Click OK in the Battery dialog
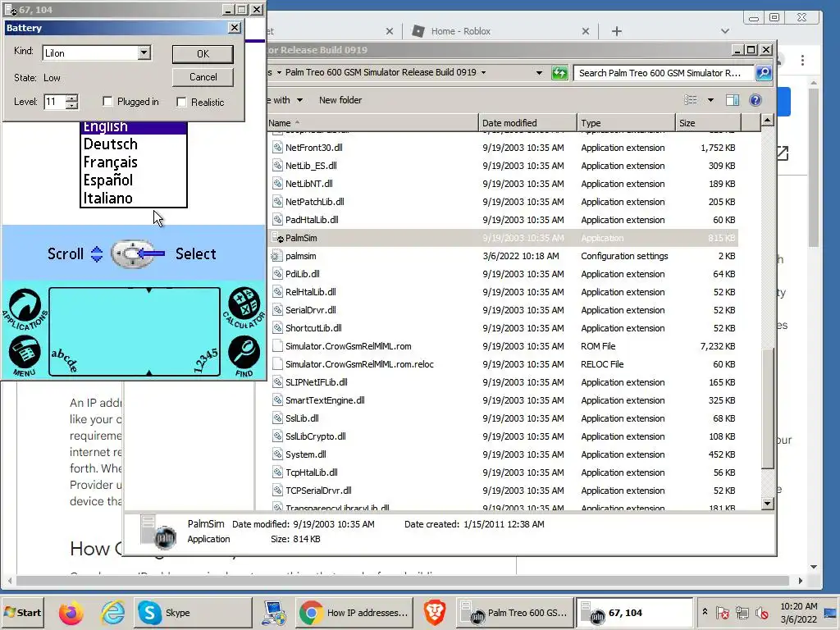This screenshot has width=840, height=630. click(x=203, y=53)
